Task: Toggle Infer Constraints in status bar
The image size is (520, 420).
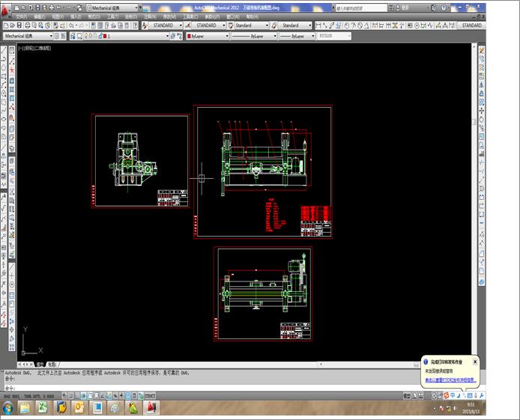Action: (x=64, y=395)
